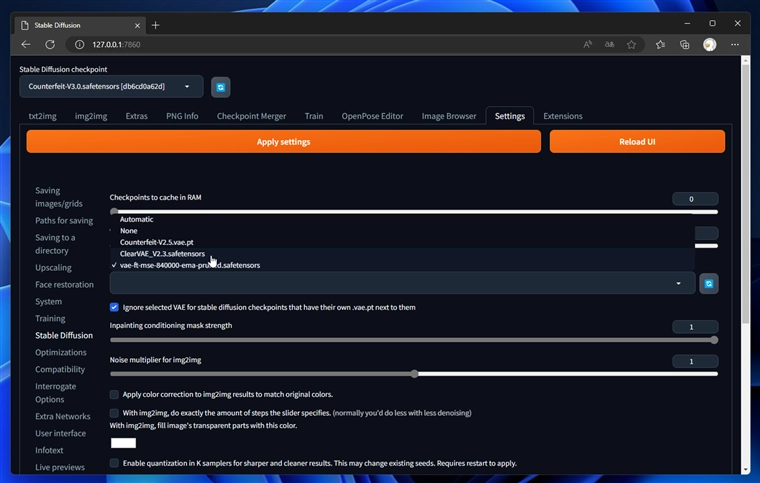
Task: Open System settings section
Action: point(48,301)
